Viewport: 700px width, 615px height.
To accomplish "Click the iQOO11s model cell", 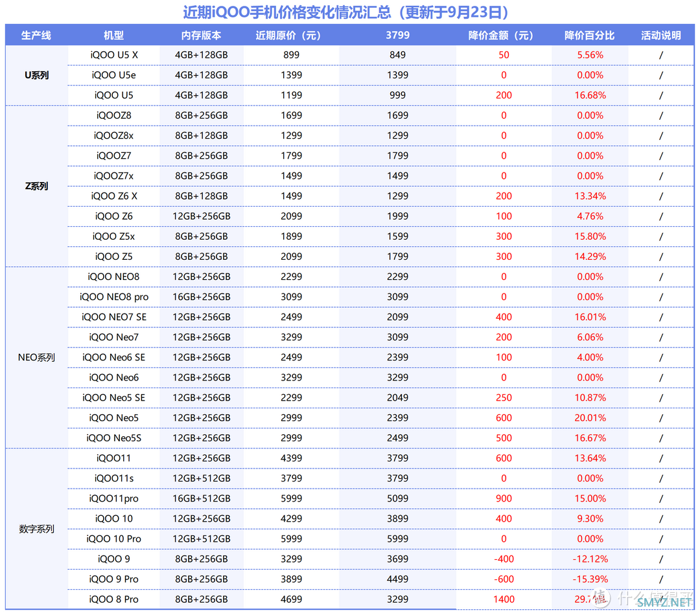I will [x=113, y=478].
